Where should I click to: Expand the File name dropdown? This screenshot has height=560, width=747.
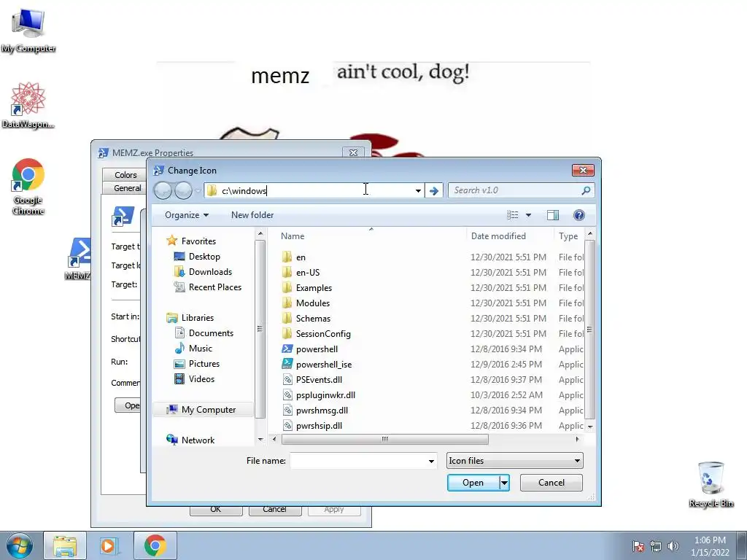(431, 461)
